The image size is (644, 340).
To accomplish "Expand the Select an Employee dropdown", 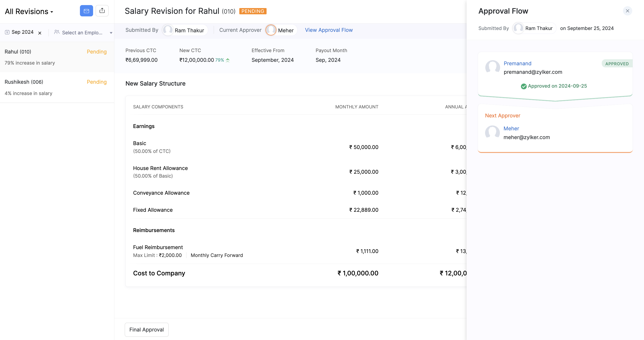I will point(82,33).
